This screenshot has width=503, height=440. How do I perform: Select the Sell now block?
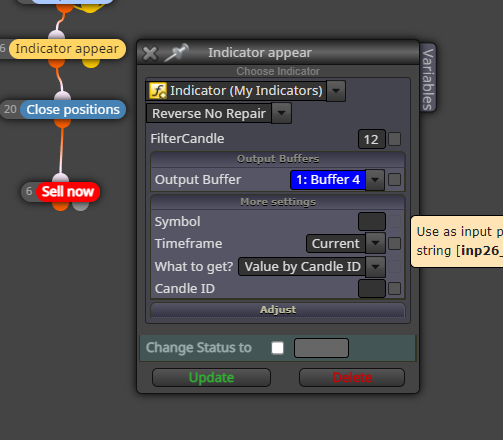click(68, 192)
